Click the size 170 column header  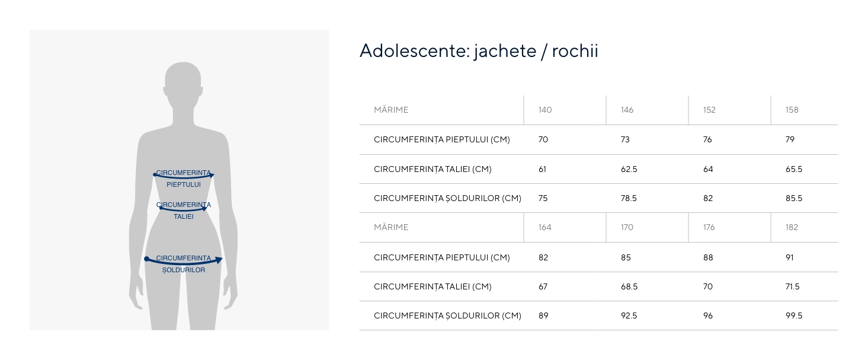click(627, 227)
